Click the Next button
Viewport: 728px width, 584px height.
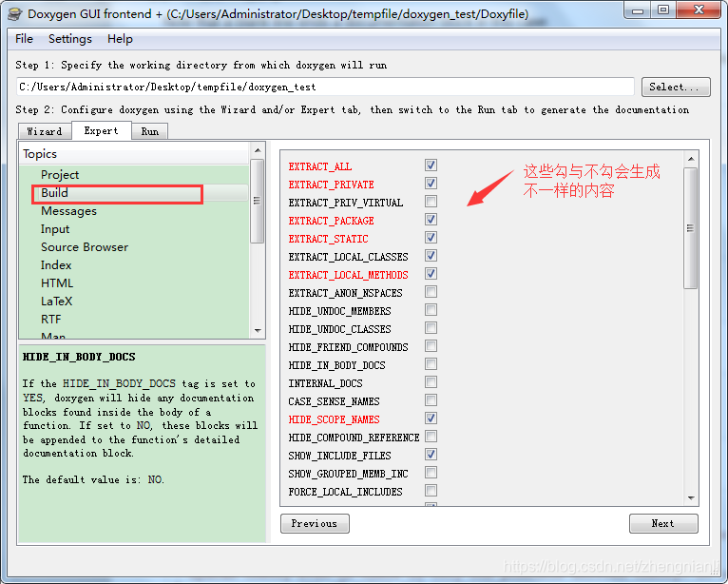663,523
